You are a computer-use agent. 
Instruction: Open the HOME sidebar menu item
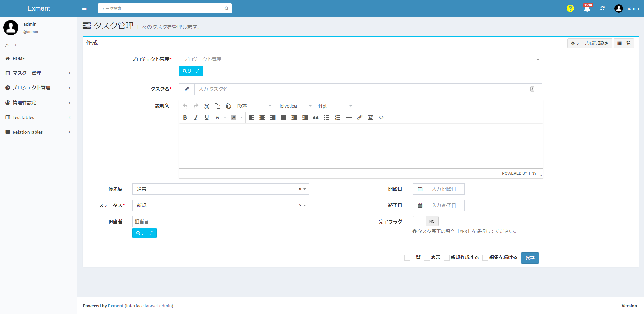[x=18, y=58]
